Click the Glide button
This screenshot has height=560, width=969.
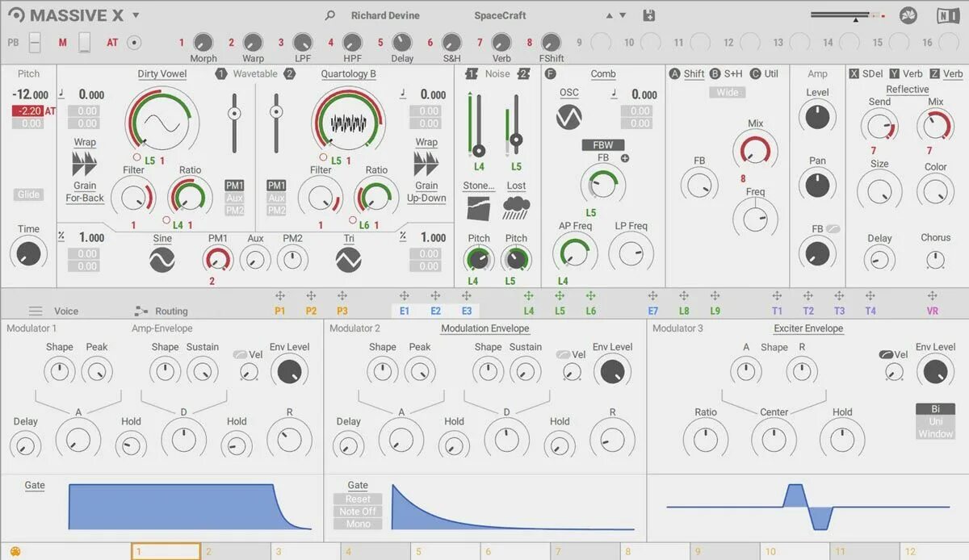(28, 194)
